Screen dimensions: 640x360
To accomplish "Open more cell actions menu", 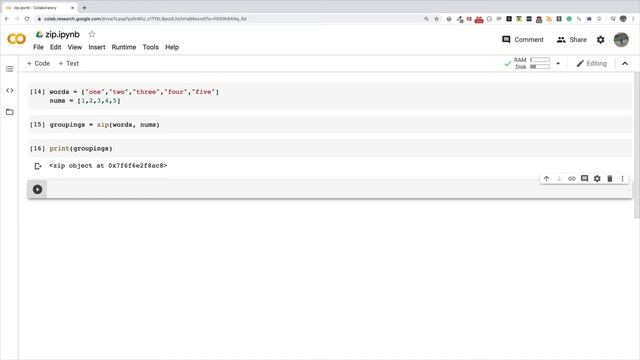I will coord(622,179).
